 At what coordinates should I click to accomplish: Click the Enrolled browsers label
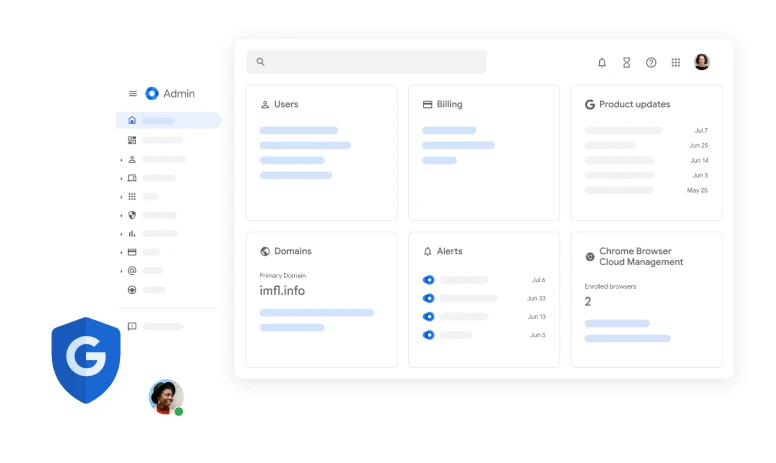610,286
